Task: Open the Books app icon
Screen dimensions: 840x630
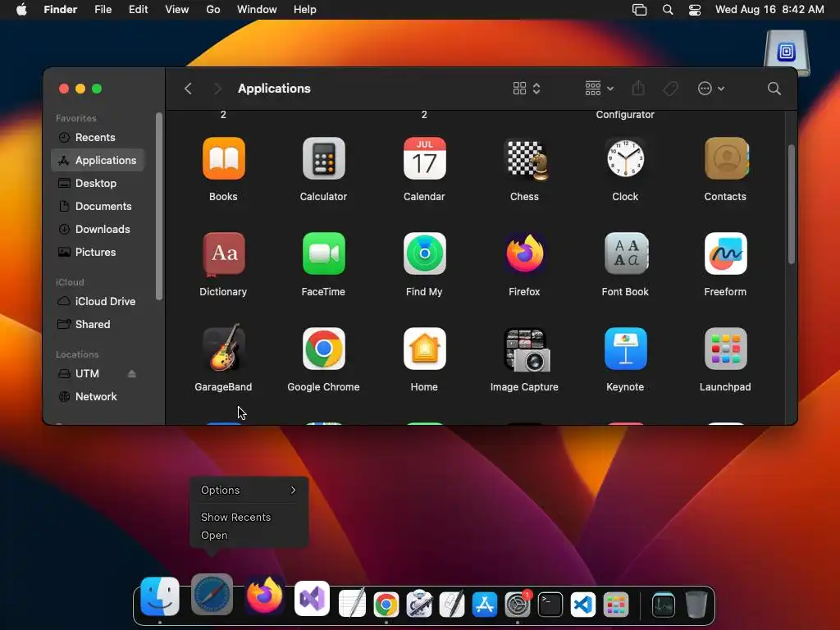Action: (x=223, y=158)
